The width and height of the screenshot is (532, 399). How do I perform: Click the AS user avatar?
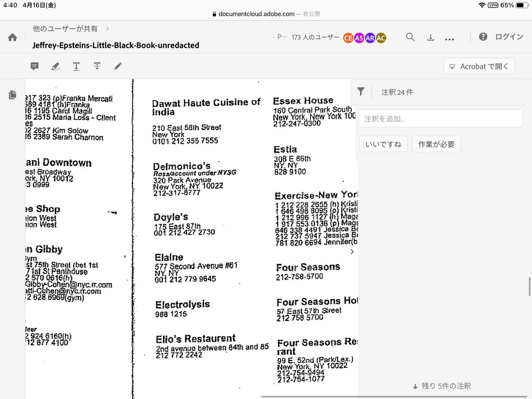tap(359, 38)
